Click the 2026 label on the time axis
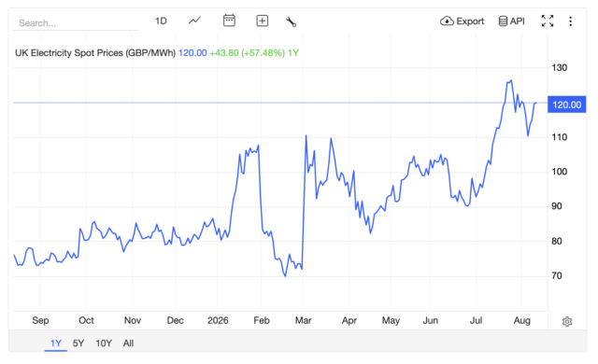This screenshot has width=598, height=364. [x=218, y=320]
